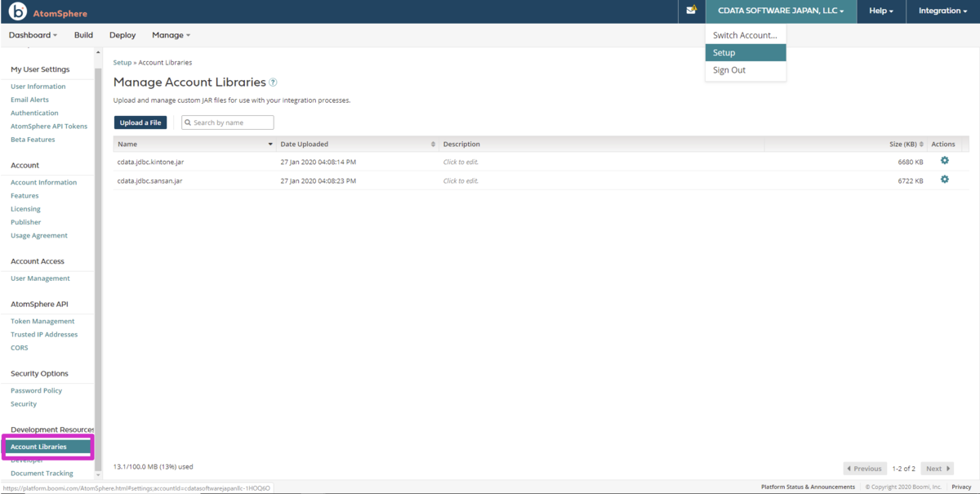Open actions gear for cdata.jdbc.kintone.jar
This screenshot has height=494, width=980.
(x=945, y=161)
